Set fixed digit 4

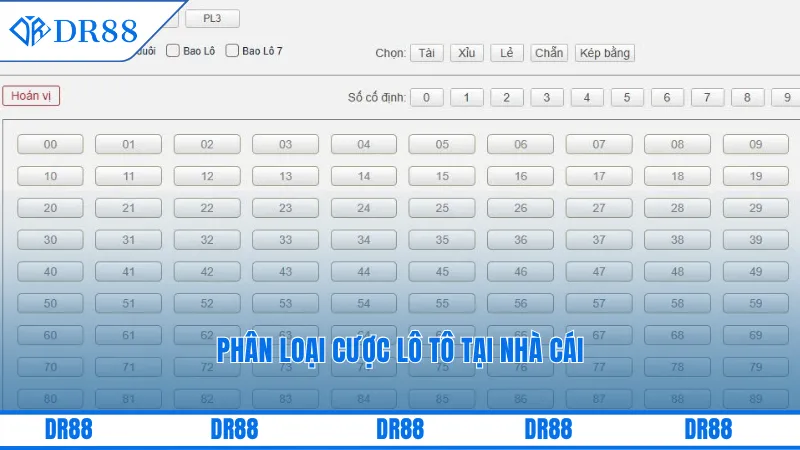click(587, 97)
